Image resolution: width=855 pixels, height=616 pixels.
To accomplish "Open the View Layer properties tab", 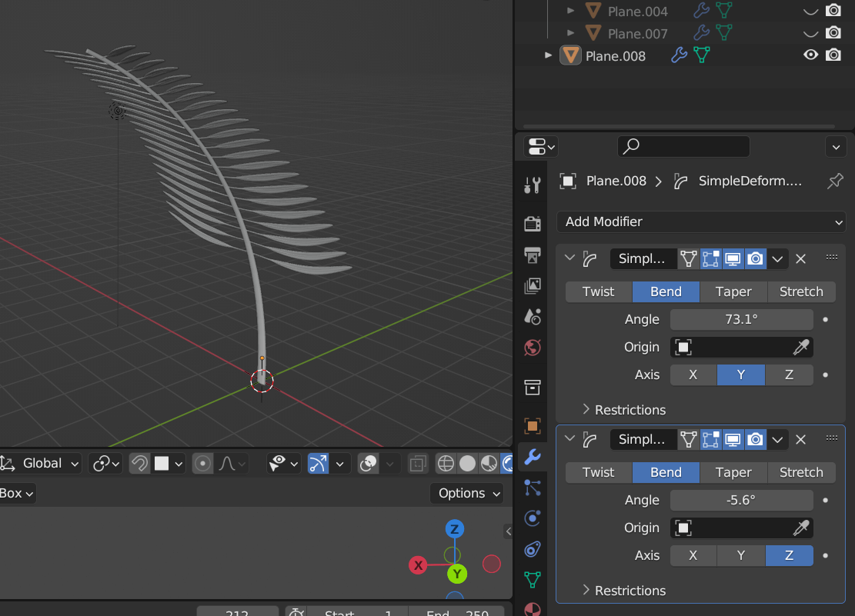I will [x=533, y=285].
